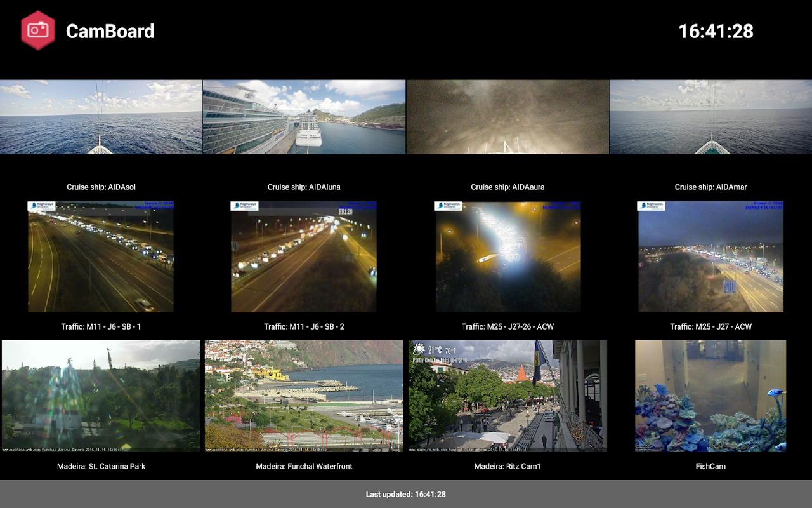The height and width of the screenshot is (508, 812).
Task: Select the AIDAaura cruise ship camera image
Action: (x=507, y=117)
